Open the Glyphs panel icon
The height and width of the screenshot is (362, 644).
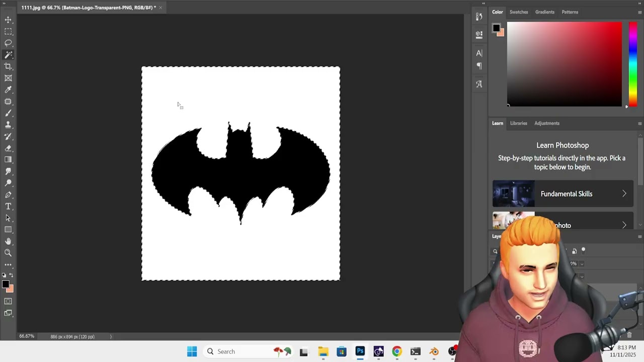(479, 84)
